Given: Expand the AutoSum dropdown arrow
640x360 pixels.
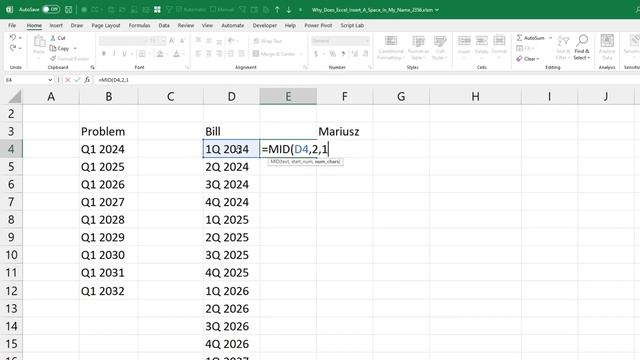Looking at the screenshot, I should [x=550, y=38].
